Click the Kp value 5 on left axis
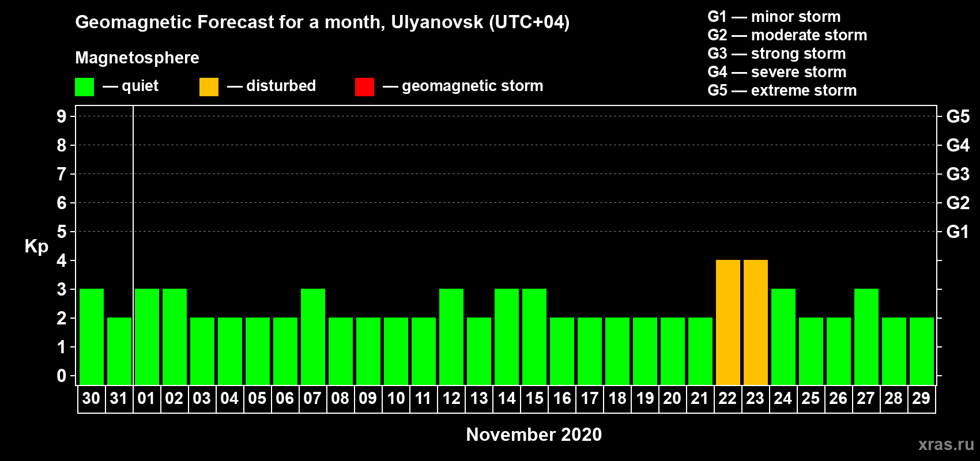 coord(62,232)
